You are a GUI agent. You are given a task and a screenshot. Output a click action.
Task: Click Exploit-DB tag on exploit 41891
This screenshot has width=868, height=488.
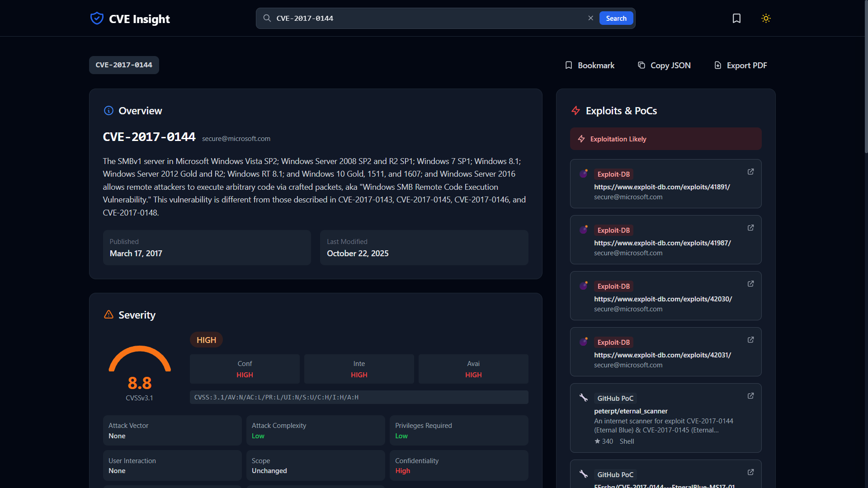(x=613, y=174)
